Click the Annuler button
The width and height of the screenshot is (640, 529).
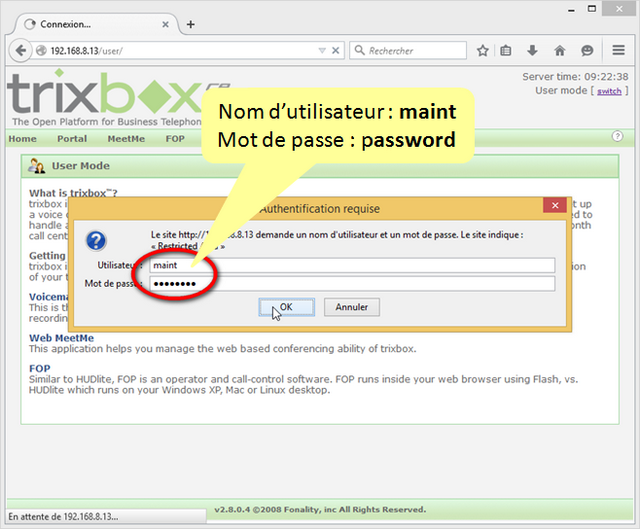tap(352, 307)
